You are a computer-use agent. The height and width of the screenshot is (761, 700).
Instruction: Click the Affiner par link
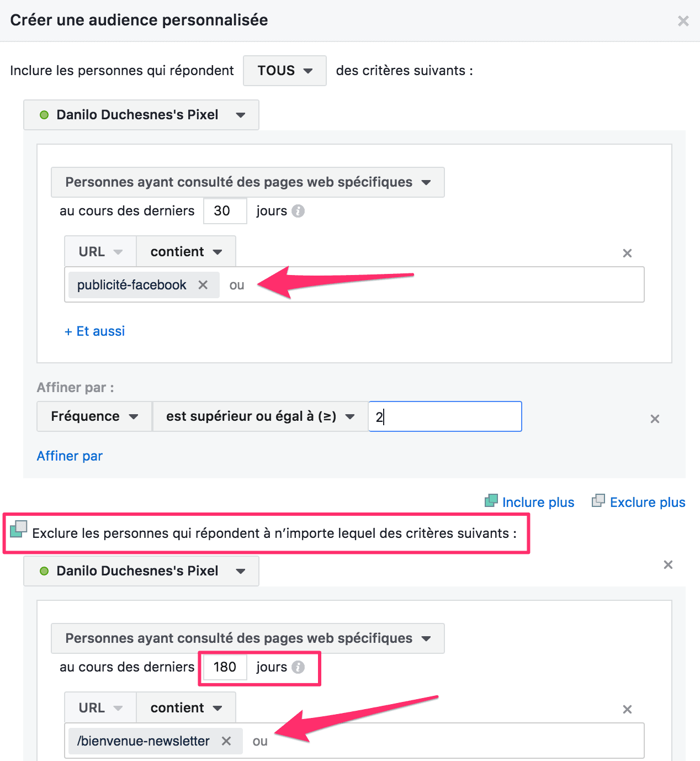(x=70, y=456)
